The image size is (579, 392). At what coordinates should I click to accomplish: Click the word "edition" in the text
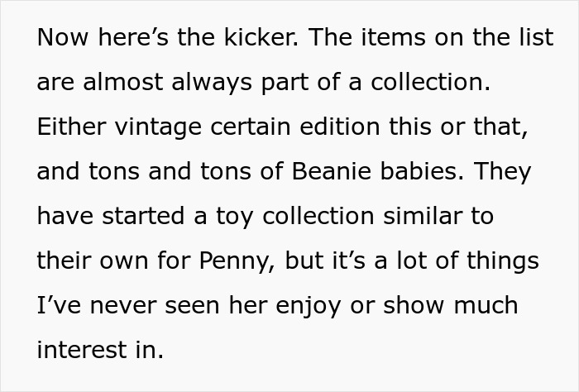[332, 127]
